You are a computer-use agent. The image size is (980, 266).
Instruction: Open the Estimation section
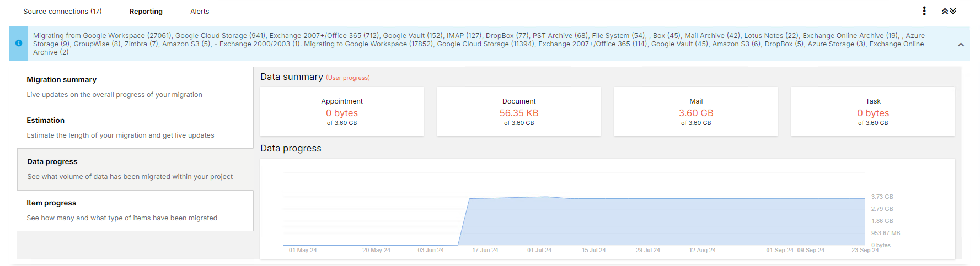click(x=135, y=128)
